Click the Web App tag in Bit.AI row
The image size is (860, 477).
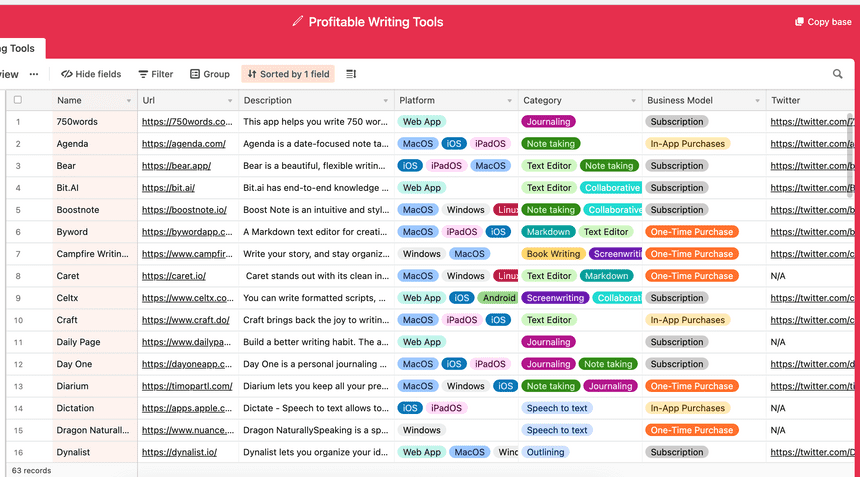point(422,188)
